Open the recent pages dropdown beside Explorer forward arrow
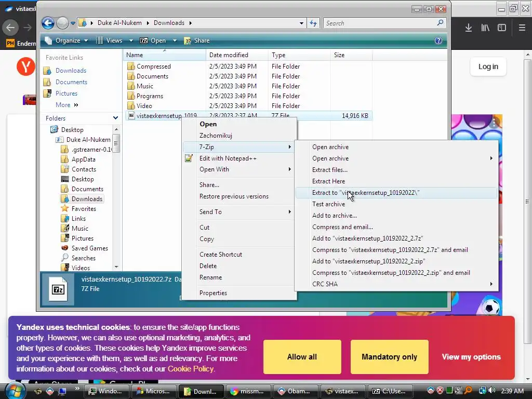Screen dimensions: 532x399 coord(73,23)
